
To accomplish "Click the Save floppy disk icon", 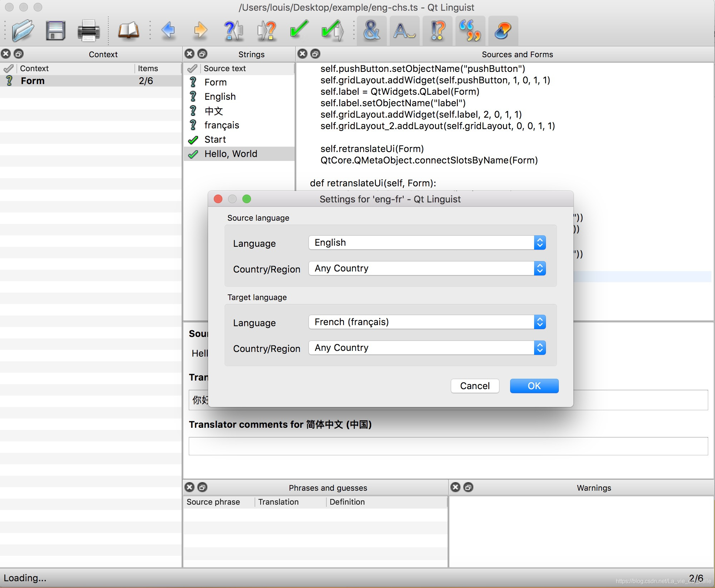I will point(55,31).
